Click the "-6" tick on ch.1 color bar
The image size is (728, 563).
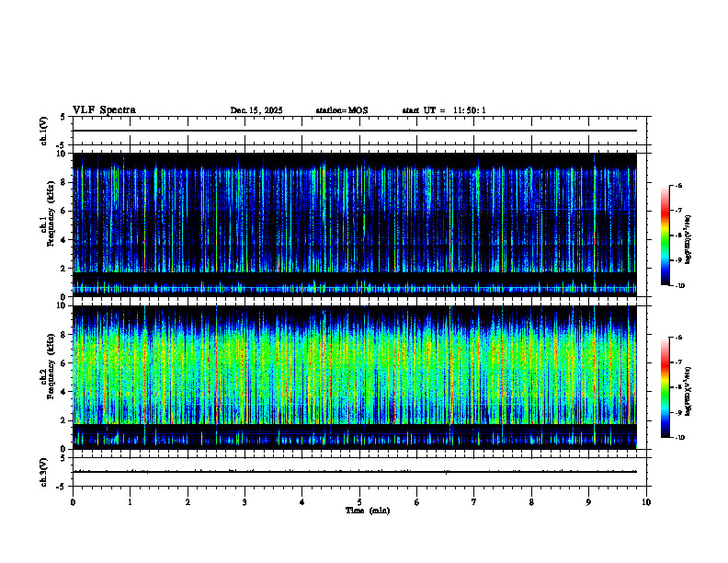(x=678, y=186)
